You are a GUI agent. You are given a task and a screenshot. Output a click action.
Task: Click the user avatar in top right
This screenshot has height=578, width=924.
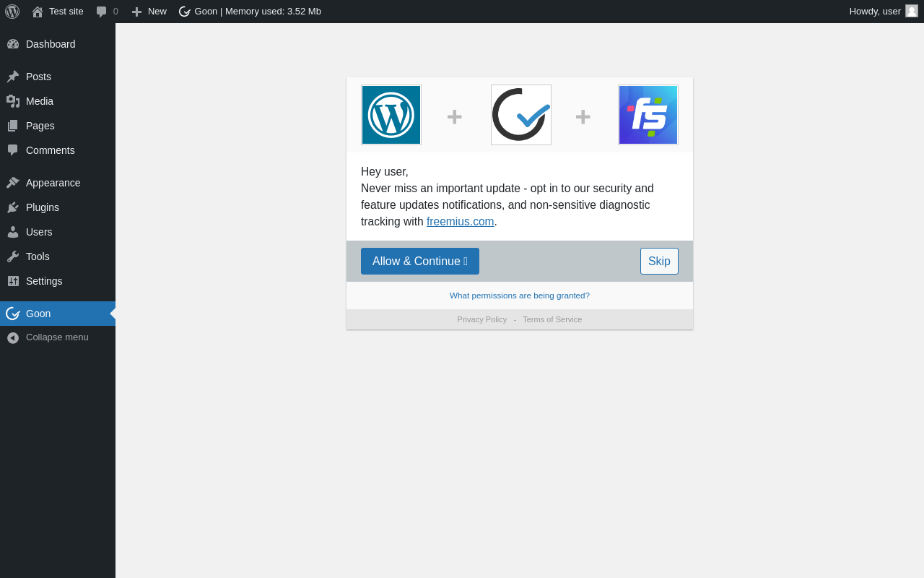click(912, 11)
